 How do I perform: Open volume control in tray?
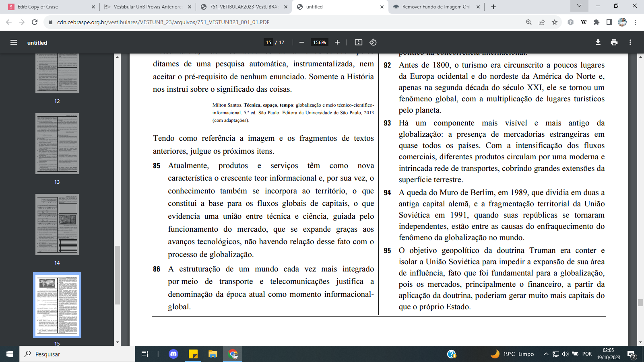point(565,354)
